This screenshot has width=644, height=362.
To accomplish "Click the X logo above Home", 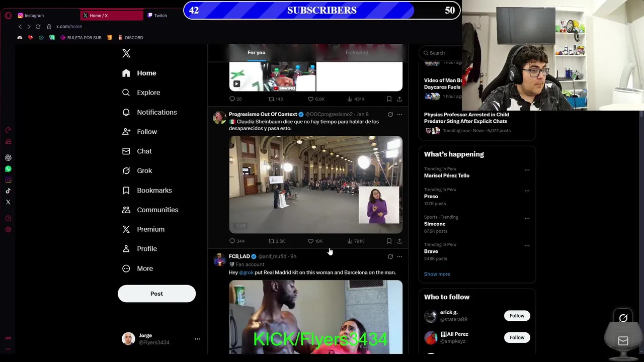I will pyautogui.click(x=126, y=53).
